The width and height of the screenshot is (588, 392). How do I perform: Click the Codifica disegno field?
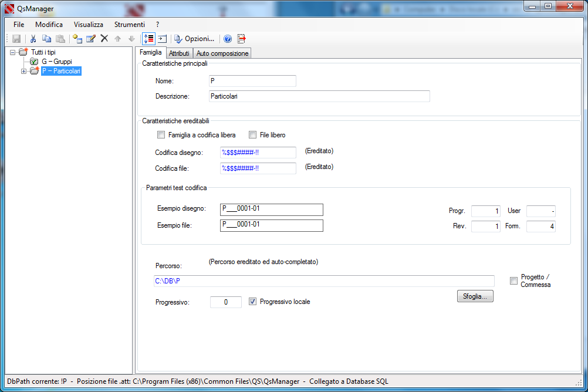click(x=258, y=153)
